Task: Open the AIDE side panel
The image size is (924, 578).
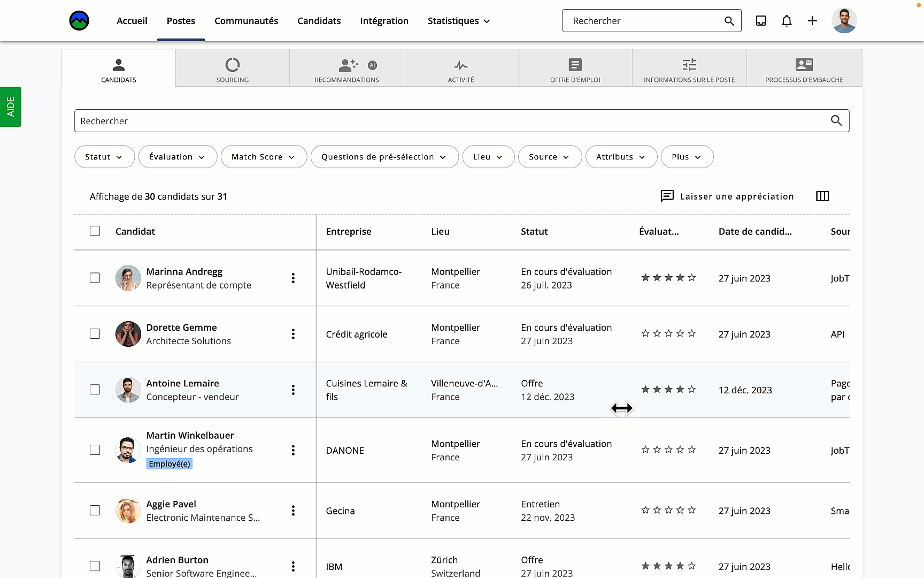Action: [x=10, y=107]
